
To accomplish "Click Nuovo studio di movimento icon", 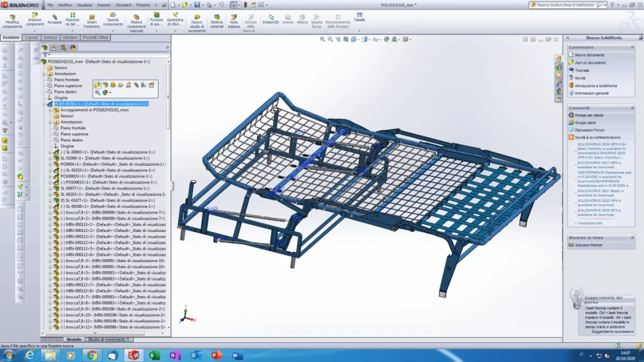I will 197,23.
